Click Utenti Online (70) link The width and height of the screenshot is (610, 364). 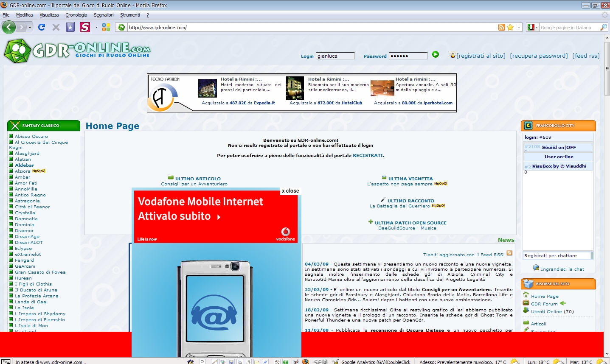click(x=552, y=311)
